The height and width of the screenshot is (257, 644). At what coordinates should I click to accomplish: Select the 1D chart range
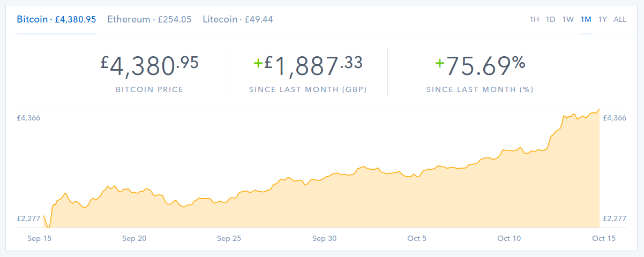click(x=550, y=20)
